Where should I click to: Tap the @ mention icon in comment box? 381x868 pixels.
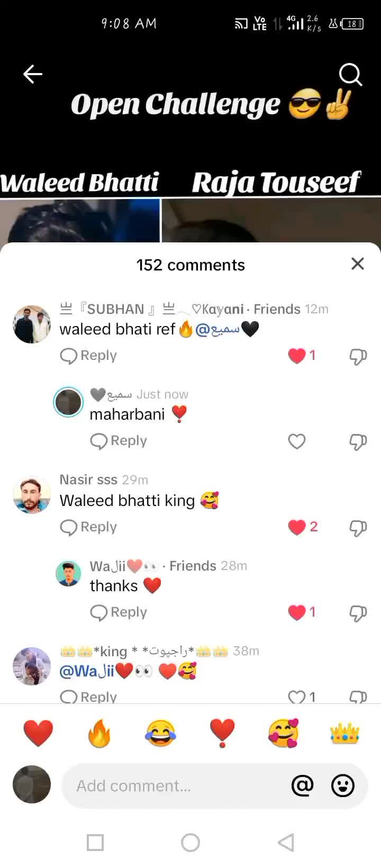pos(303,785)
